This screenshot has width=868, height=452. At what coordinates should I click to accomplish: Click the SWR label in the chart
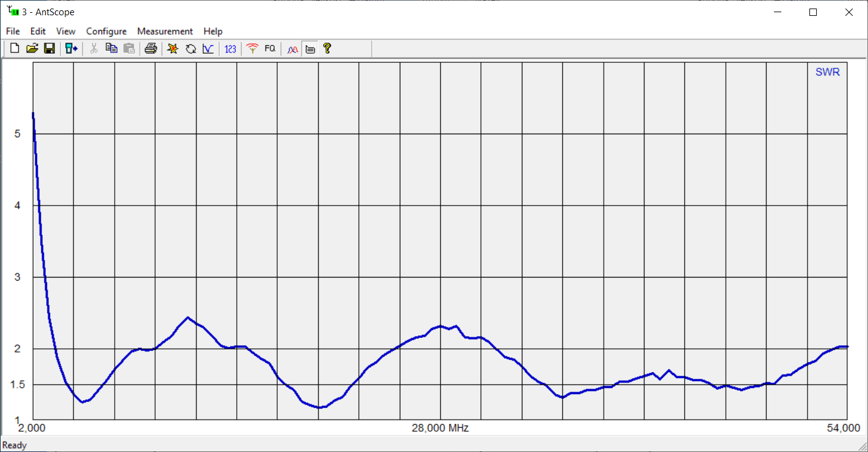coord(827,72)
